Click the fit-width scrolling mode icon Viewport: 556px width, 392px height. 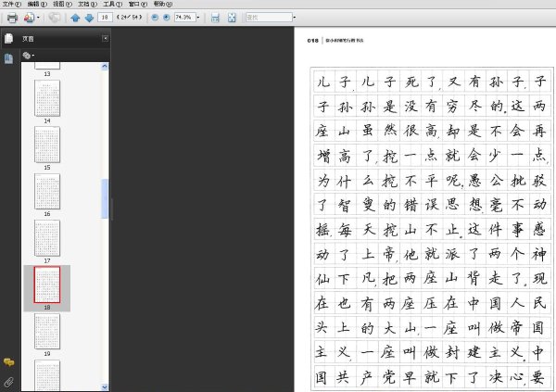pos(215,18)
